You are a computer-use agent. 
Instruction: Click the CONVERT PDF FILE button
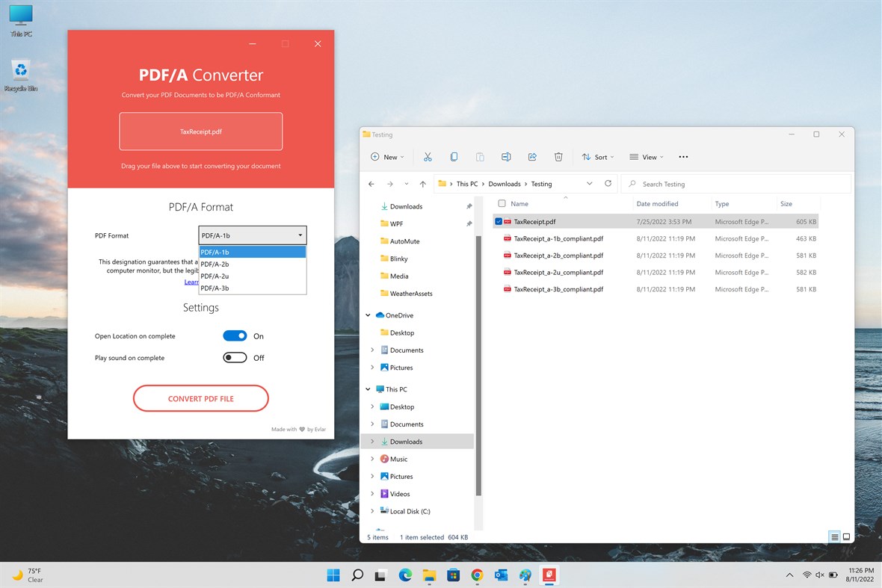tap(200, 398)
